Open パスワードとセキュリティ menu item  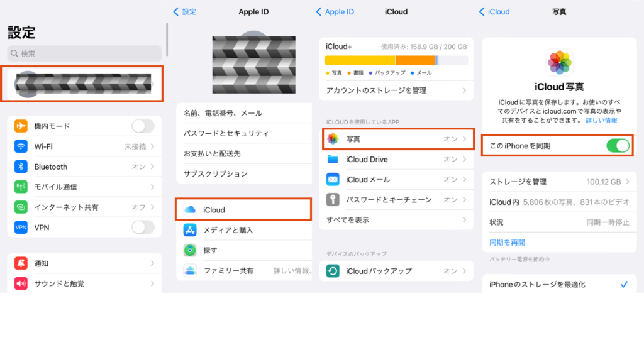[244, 133]
